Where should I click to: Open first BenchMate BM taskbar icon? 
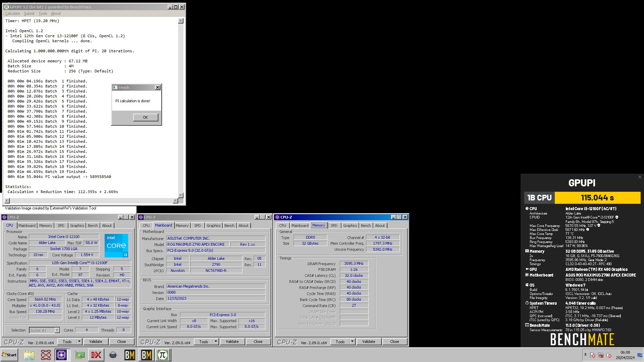coord(130,355)
